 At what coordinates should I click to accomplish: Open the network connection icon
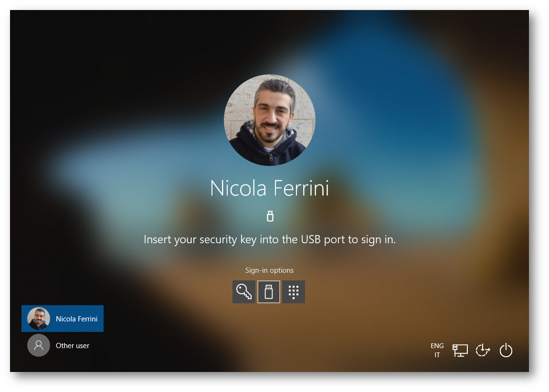(x=460, y=350)
